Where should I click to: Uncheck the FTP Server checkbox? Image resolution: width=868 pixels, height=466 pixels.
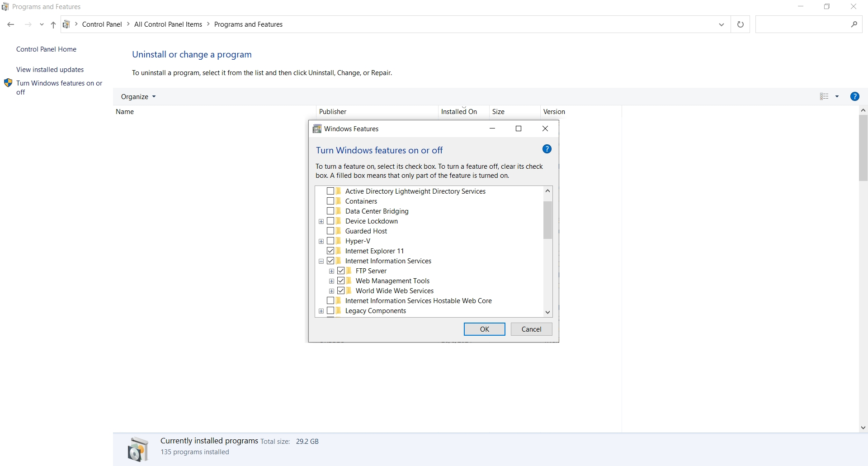pos(341,271)
